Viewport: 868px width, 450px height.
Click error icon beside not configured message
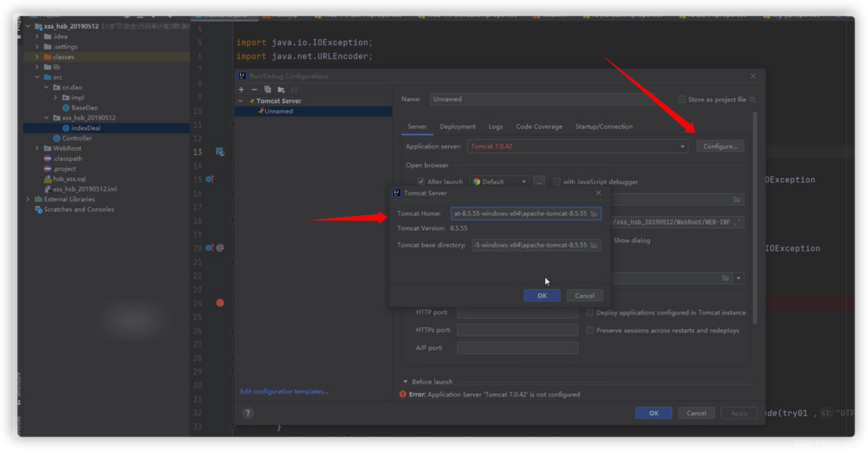pyautogui.click(x=403, y=394)
